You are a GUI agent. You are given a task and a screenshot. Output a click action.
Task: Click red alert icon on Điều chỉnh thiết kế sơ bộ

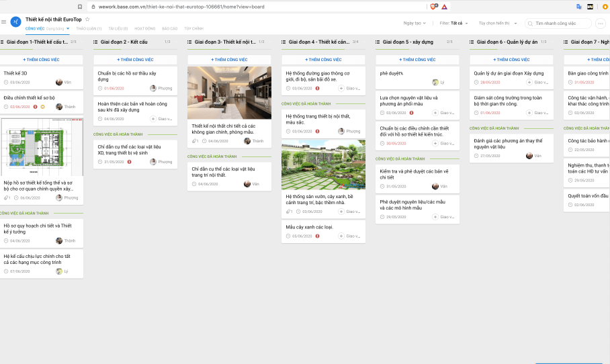[35, 107]
